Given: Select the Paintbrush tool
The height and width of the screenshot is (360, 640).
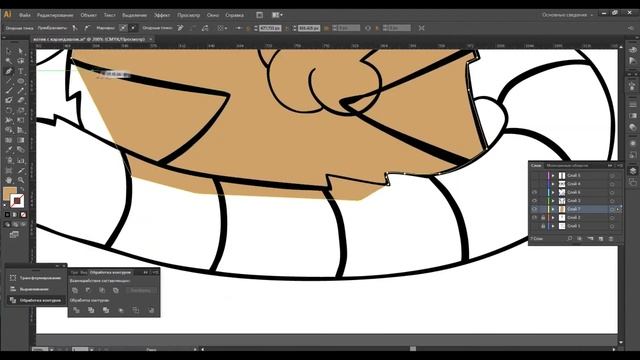Looking at the screenshot, I should point(9,91).
